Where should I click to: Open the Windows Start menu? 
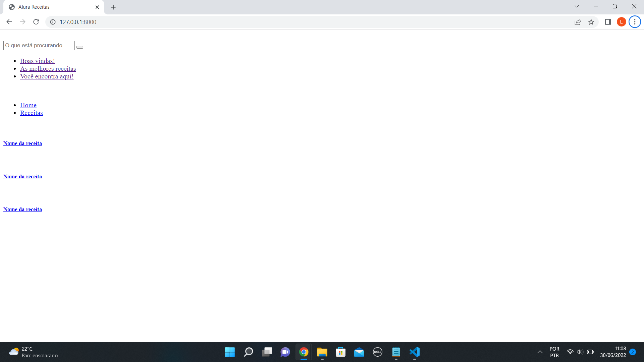tap(230, 352)
